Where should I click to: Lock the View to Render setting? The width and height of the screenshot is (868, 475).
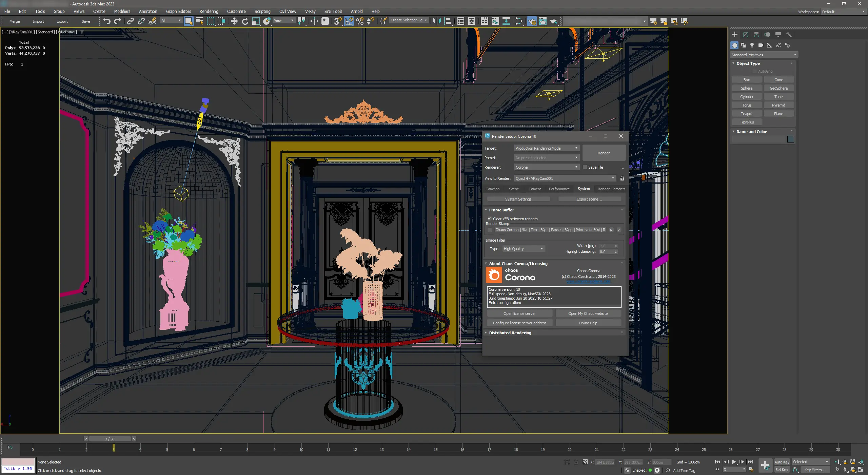pyautogui.click(x=622, y=178)
